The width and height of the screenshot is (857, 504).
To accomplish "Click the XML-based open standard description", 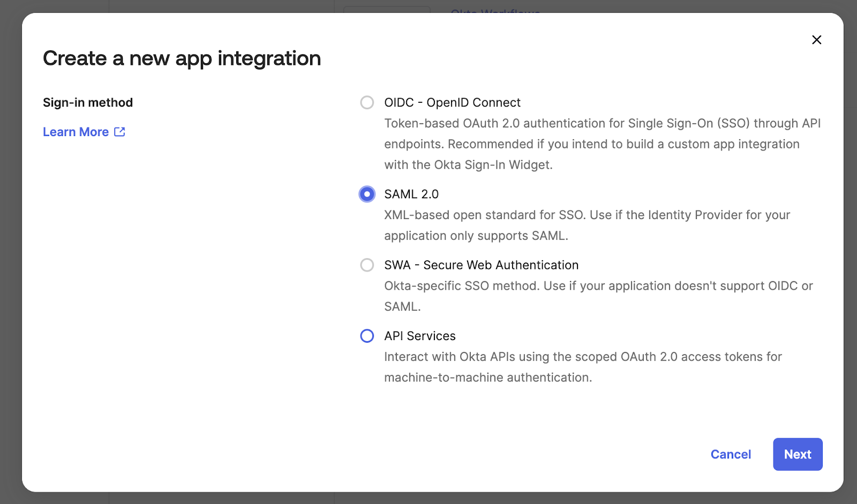I will [x=587, y=225].
